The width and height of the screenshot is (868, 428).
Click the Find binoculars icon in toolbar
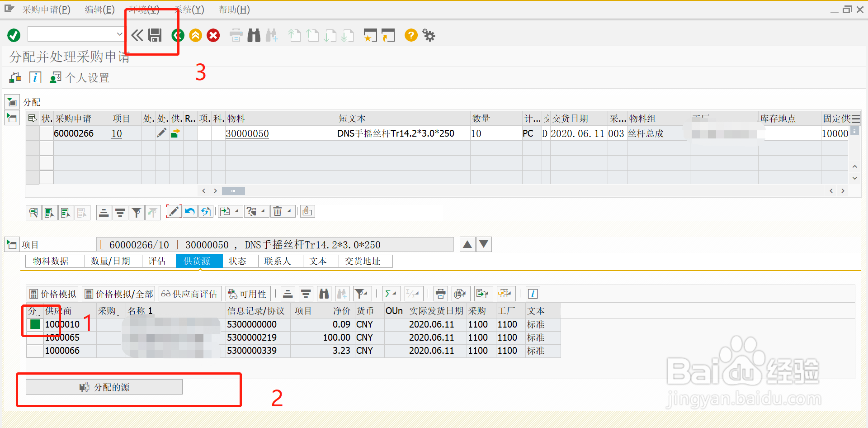point(254,35)
